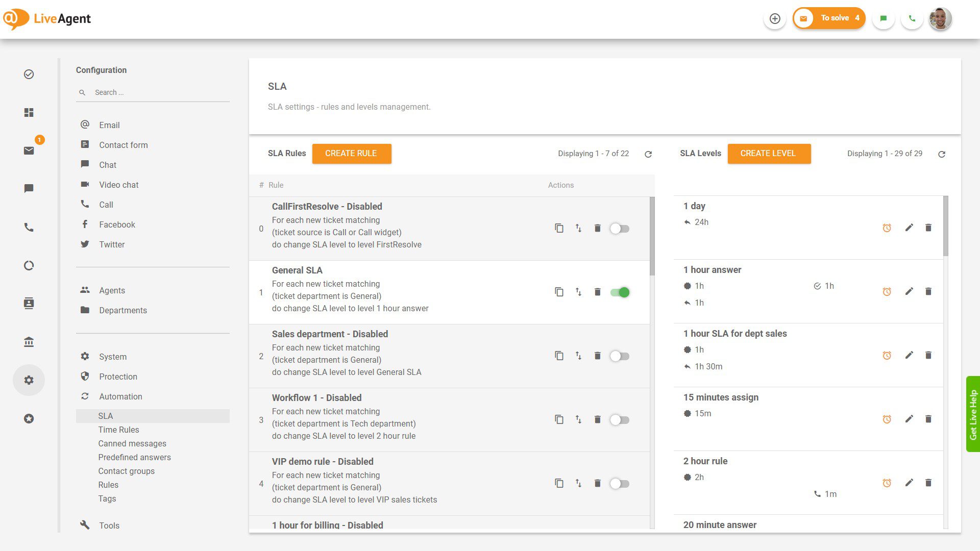Open escalation alarm settings for '2 hour rule'
Screen dimensions: 980x551
point(887,483)
